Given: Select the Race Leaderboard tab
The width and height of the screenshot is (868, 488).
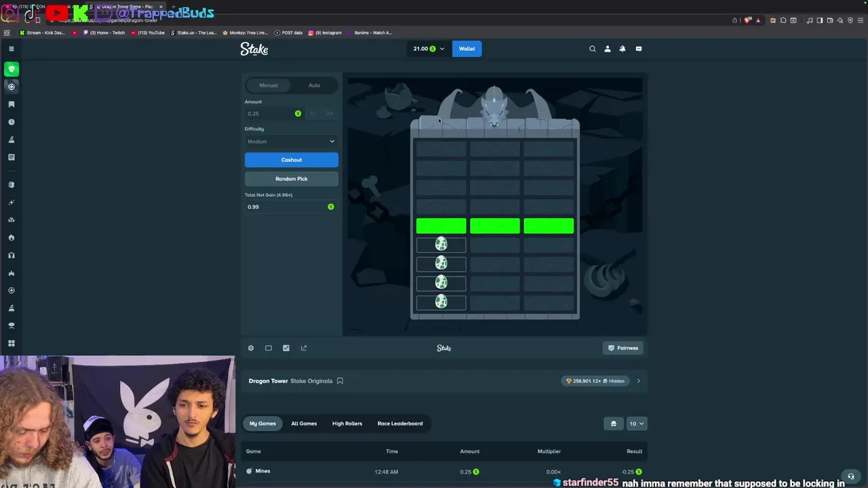Looking at the screenshot, I should pyautogui.click(x=400, y=424).
